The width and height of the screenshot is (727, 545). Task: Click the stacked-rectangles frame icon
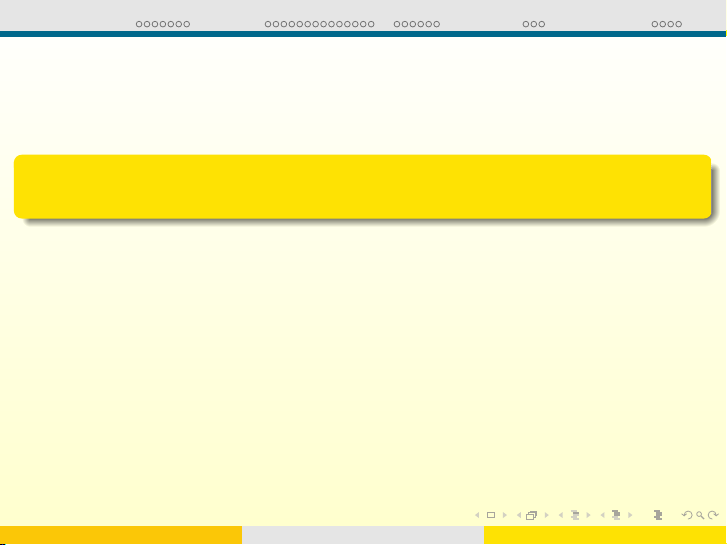click(x=532, y=515)
